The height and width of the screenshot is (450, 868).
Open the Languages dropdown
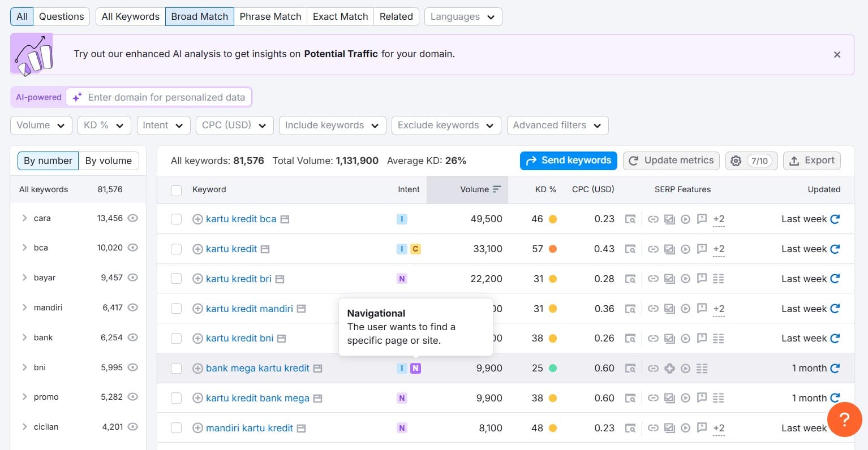tap(463, 17)
